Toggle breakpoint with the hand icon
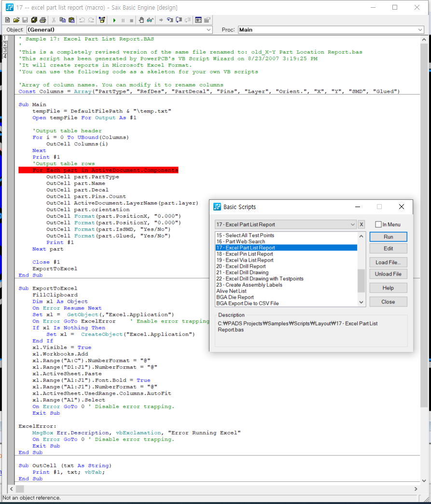Screen dimensions: 431x504 141,20
